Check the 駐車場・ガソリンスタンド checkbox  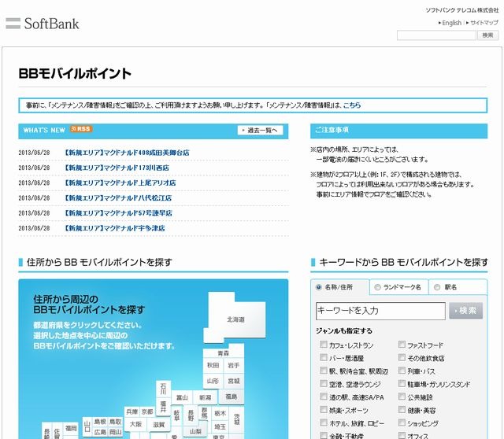pos(402,383)
